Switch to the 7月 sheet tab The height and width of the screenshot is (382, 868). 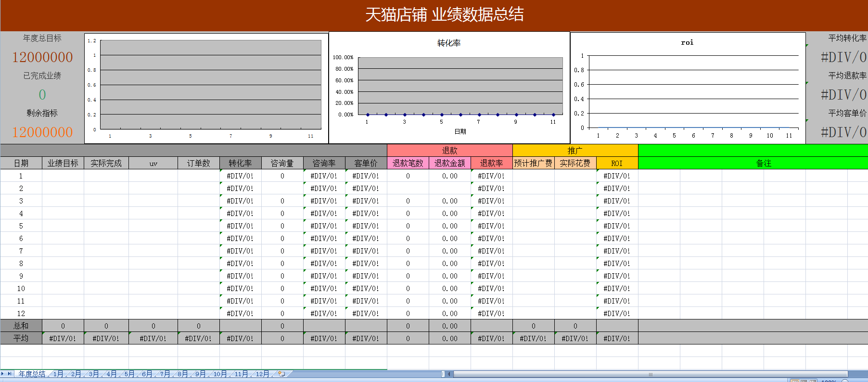point(165,374)
